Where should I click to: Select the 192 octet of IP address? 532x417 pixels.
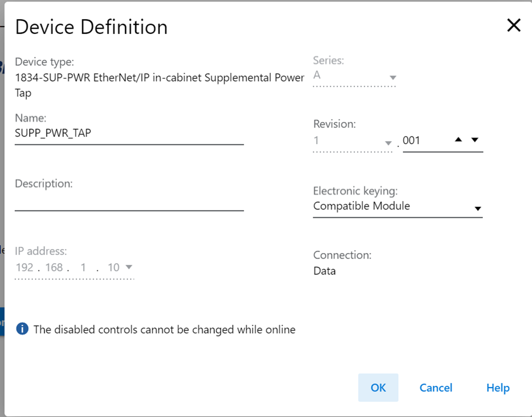[24, 268]
